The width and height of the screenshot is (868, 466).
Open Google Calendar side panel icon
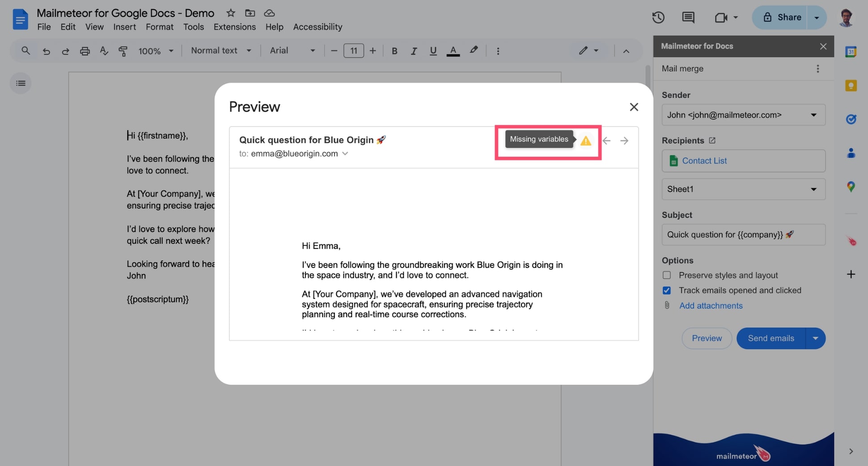click(x=851, y=52)
